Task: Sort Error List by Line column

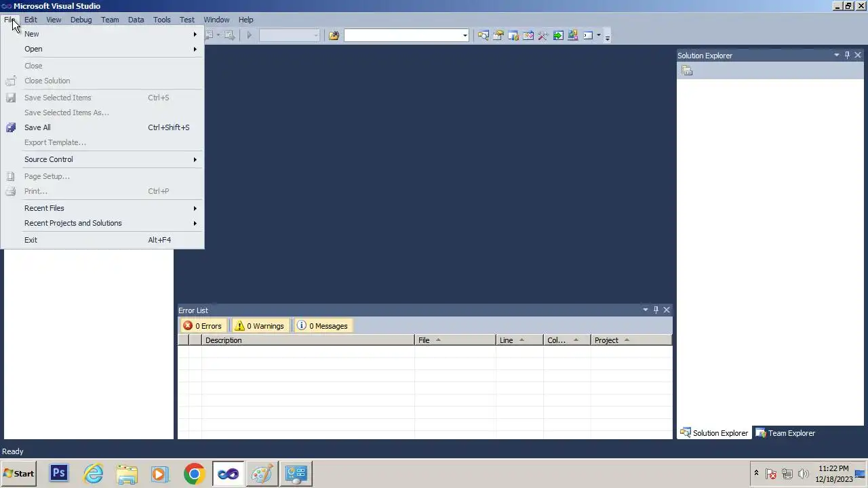Action: point(519,340)
